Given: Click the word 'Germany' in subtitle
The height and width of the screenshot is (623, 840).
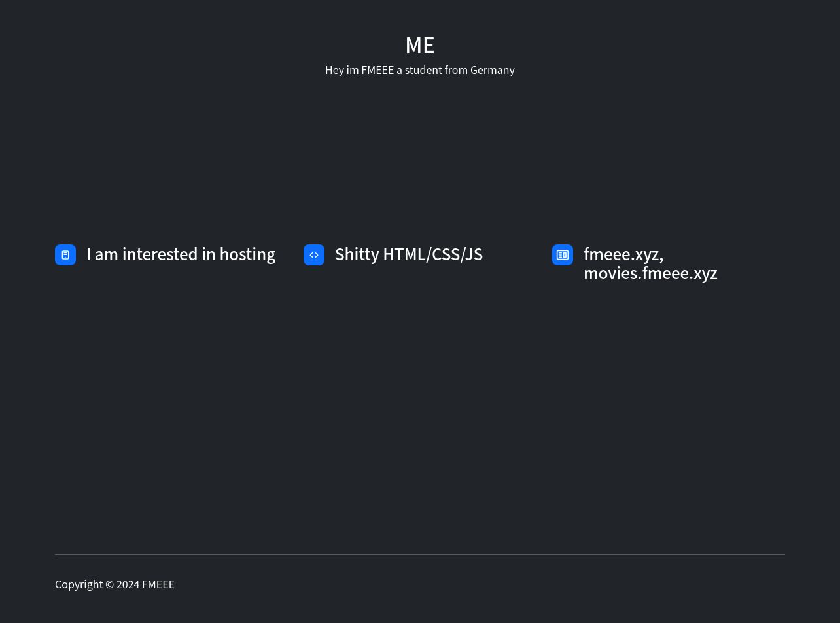Looking at the screenshot, I should (492, 70).
